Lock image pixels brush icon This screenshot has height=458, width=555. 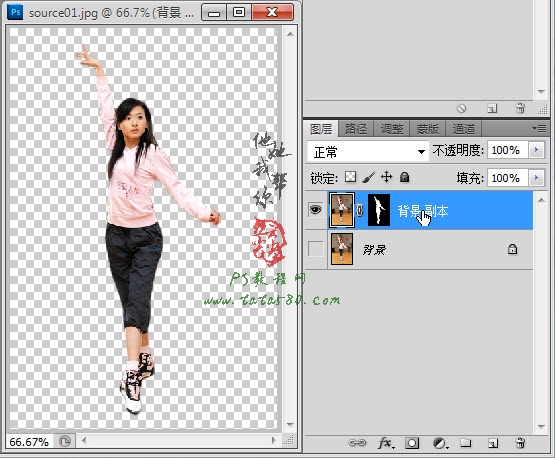(x=368, y=177)
